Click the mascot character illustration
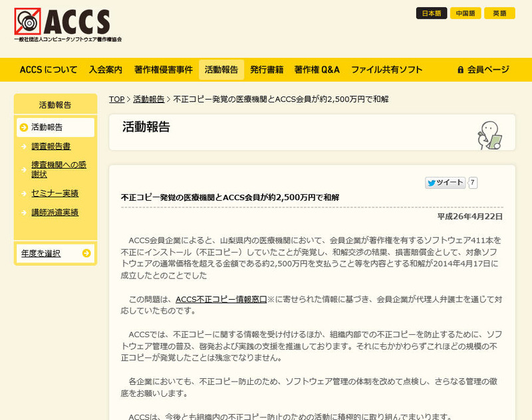The width and height of the screenshot is (532, 420). pyautogui.click(x=489, y=135)
